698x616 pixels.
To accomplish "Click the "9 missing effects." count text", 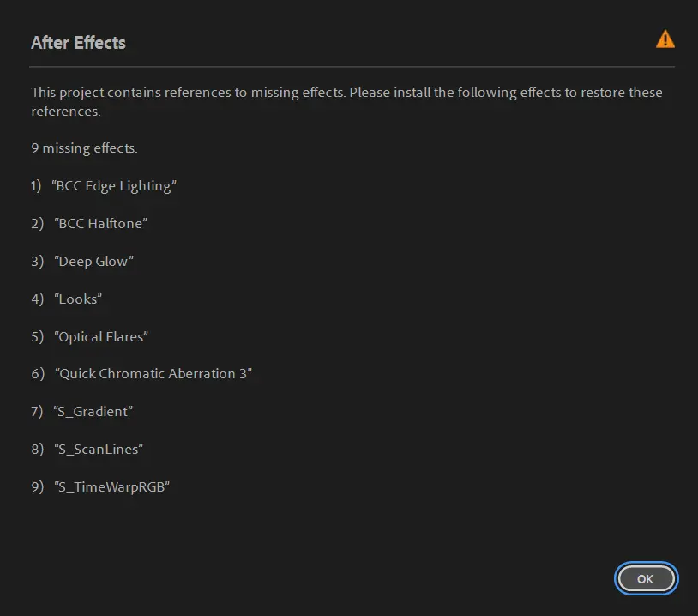I will point(84,148).
